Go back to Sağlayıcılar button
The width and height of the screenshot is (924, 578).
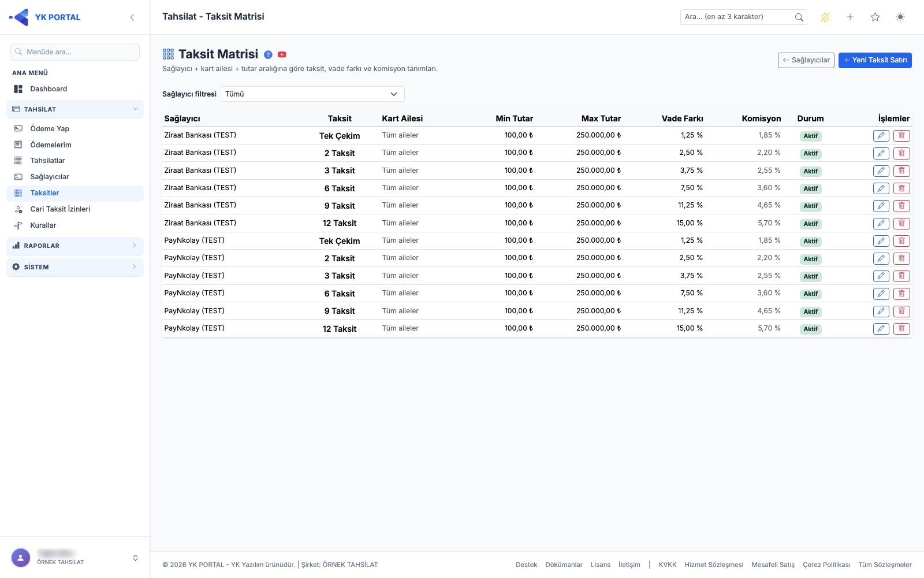[806, 60]
